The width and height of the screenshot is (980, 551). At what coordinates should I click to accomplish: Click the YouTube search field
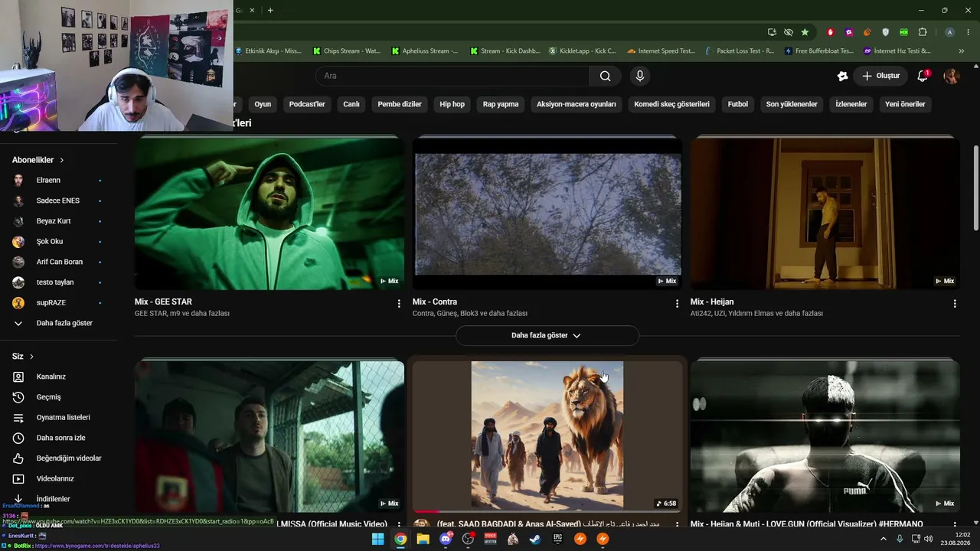point(452,76)
